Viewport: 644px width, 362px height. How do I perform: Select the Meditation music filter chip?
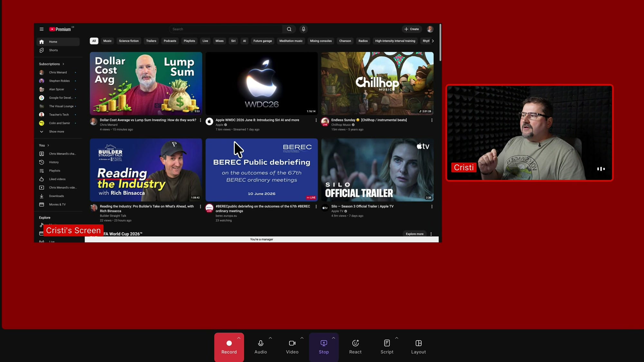291,41
